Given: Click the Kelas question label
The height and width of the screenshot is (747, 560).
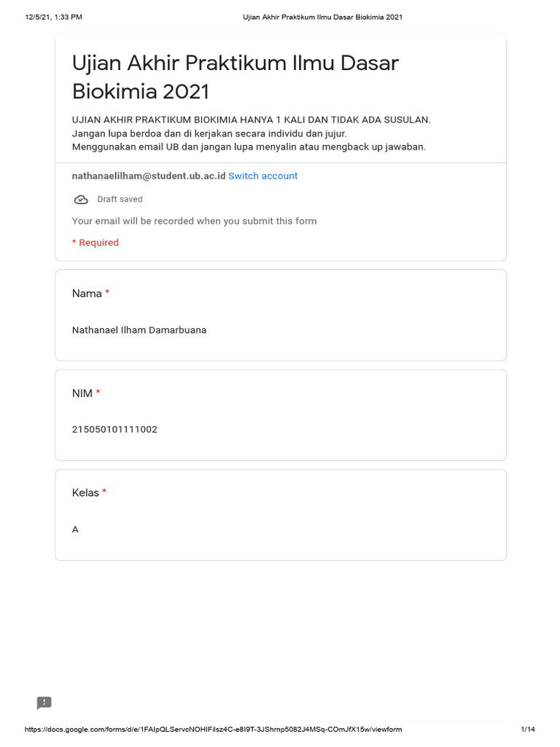Looking at the screenshot, I should point(85,492).
